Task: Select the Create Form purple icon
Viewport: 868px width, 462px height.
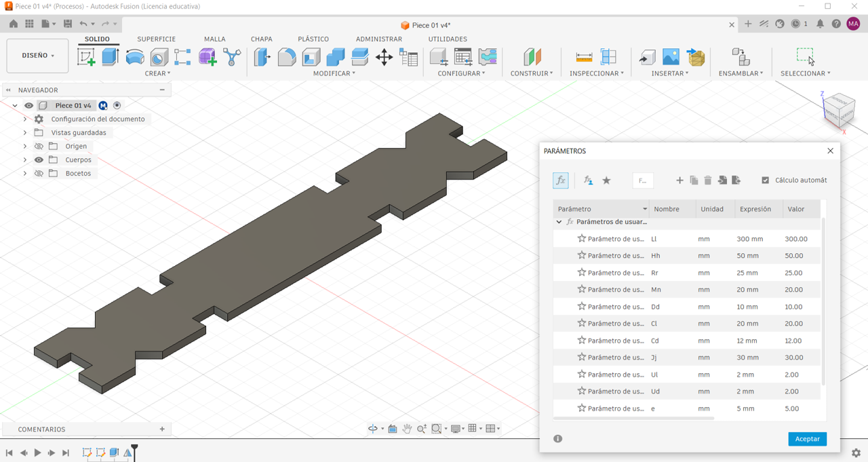Action: (x=208, y=57)
